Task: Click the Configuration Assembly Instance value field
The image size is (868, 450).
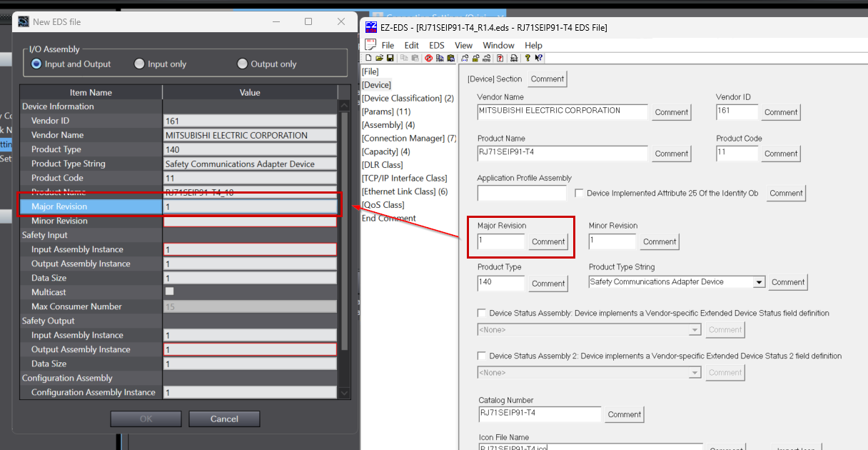Action: (250, 392)
